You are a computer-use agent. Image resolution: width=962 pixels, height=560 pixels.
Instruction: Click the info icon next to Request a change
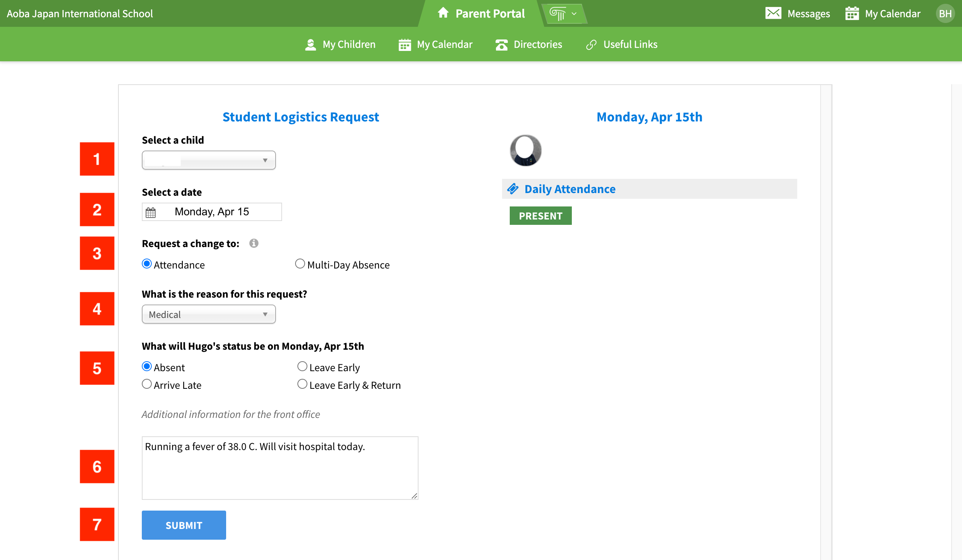pyautogui.click(x=254, y=243)
